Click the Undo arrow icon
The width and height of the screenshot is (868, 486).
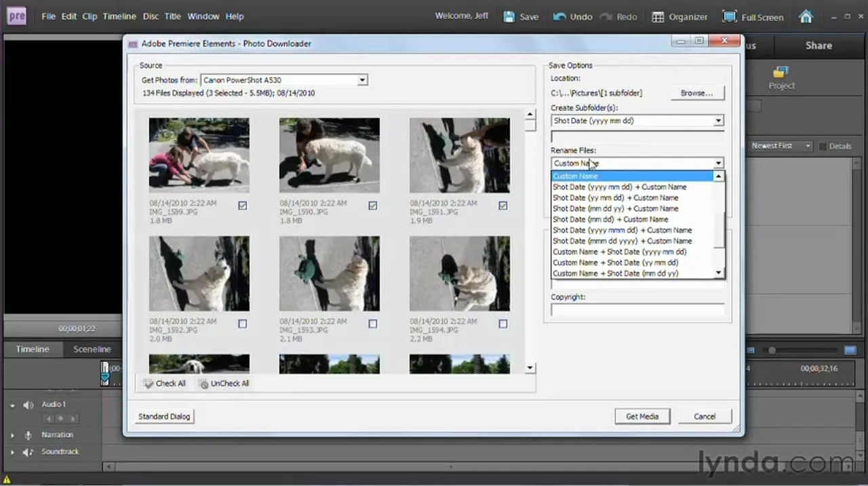(560, 16)
